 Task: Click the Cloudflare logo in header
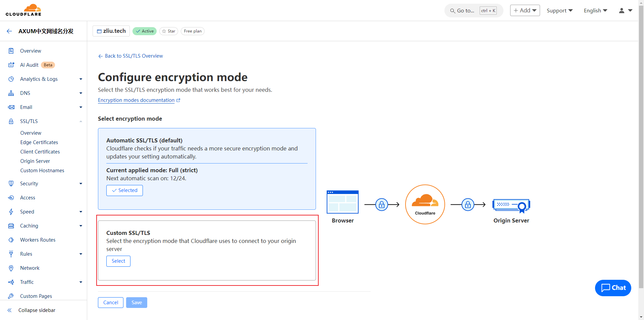23,10
